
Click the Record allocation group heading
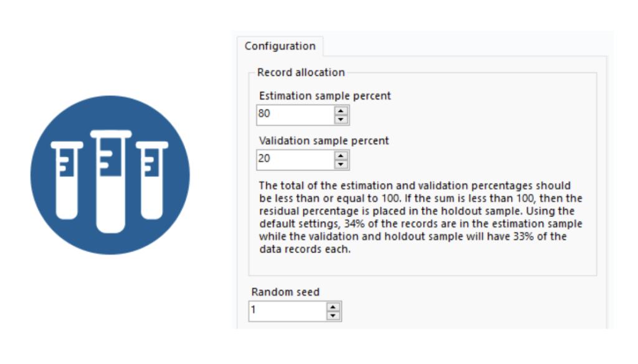pyautogui.click(x=300, y=72)
